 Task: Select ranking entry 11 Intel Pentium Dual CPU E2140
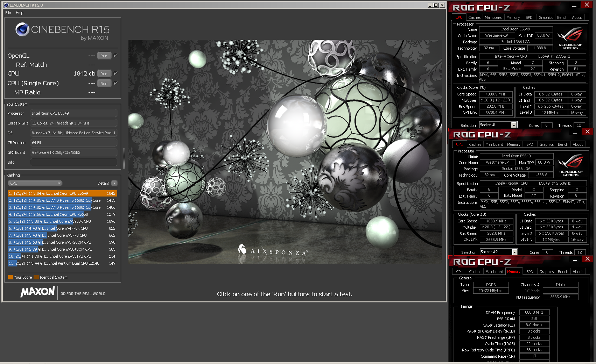point(62,263)
